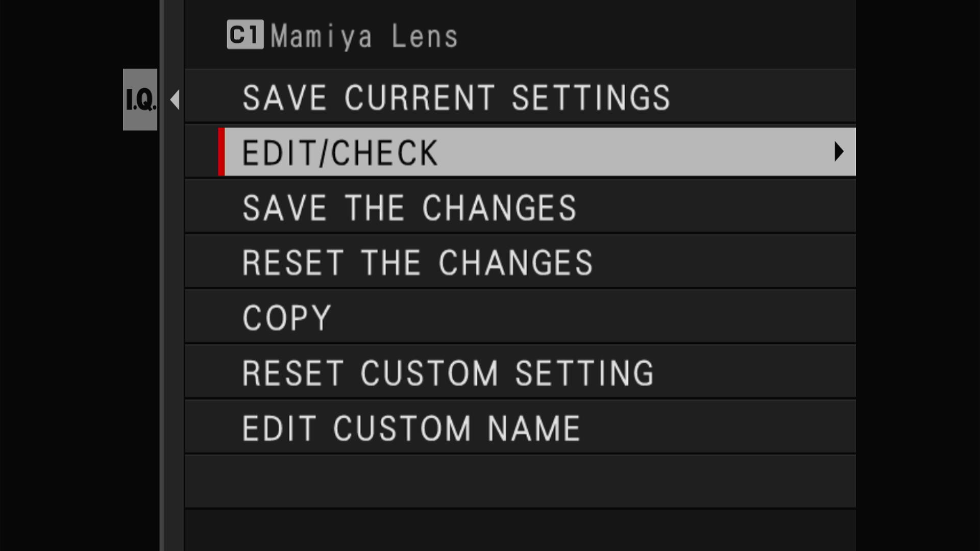980x551 pixels.
Task: Click the Mamiya Lens title text
Action: tap(364, 37)
